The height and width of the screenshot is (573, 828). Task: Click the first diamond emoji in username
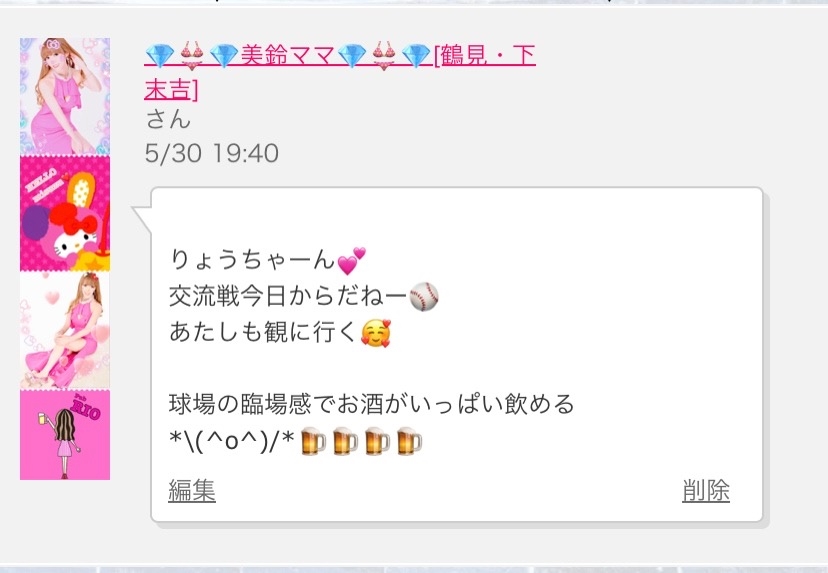(x=159, y=56)
